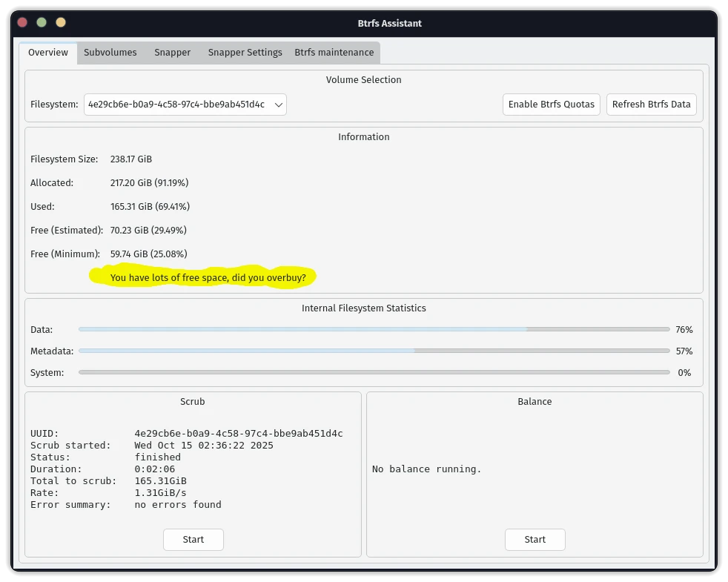
Task: Open the Snapper Settings tab
Action: pyautogui.click(x=245, y=53)
